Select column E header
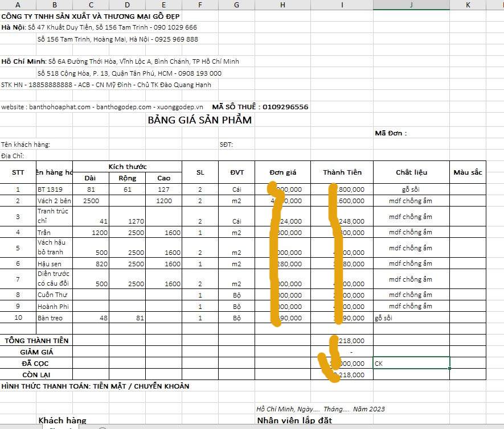 [x=163, y=5]
